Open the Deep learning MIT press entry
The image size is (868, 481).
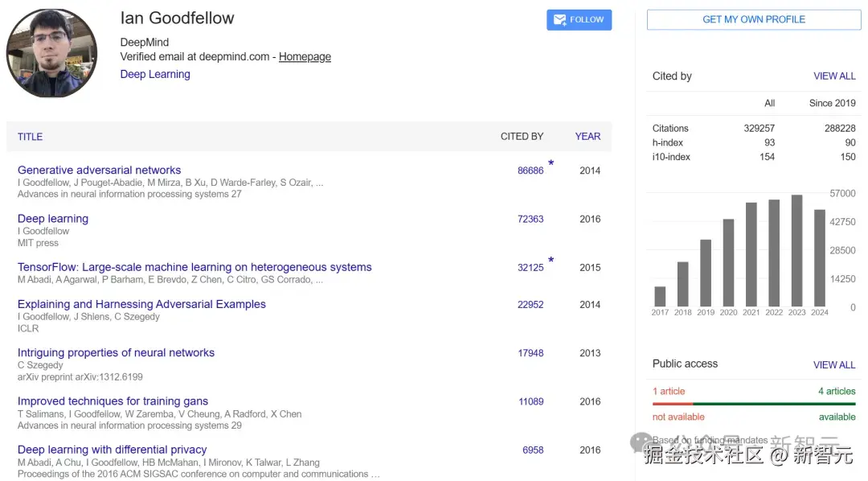click(x=53, y=219)
